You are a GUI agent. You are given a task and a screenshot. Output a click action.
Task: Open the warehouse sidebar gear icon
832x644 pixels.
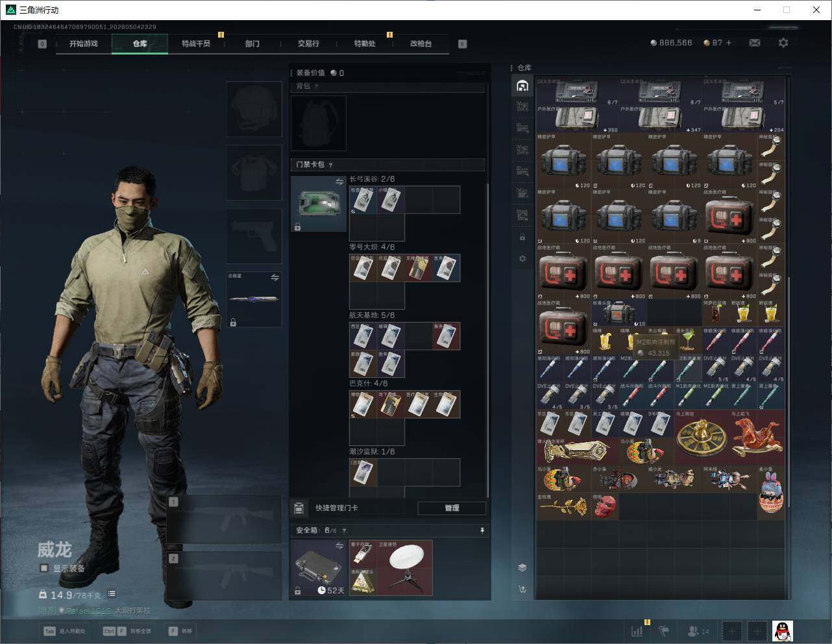click(522, 259)
